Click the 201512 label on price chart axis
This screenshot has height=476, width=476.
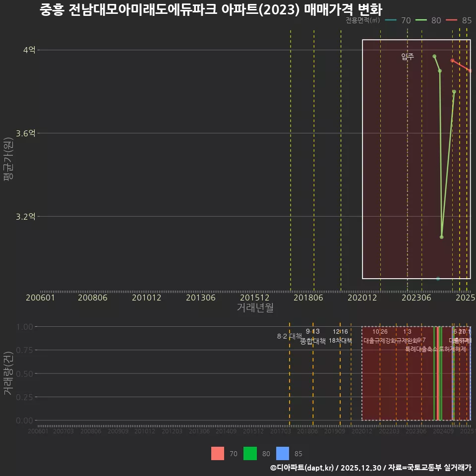click(x=254, y=297)
